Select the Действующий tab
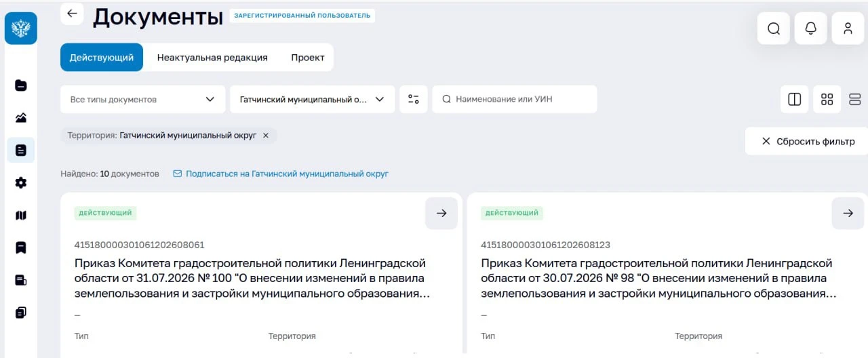This screenshot has height=358, width=868. tap(102, 58)
